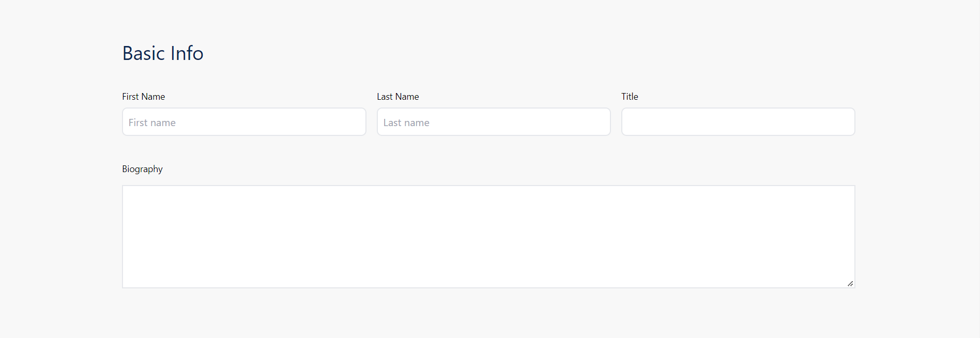Viewport: 980px width, 338px height.
Task: Click the First Name field label
Action: (143, 96)
